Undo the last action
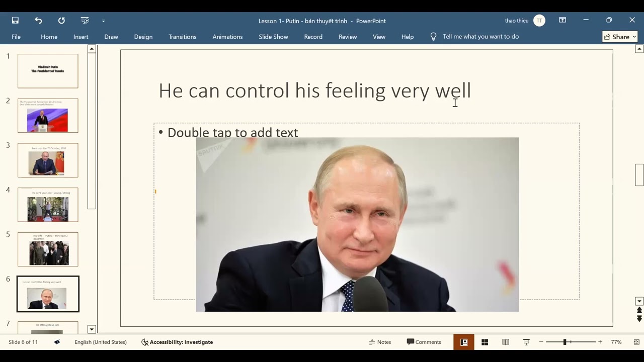644x362 pixels. coord(38,21)
